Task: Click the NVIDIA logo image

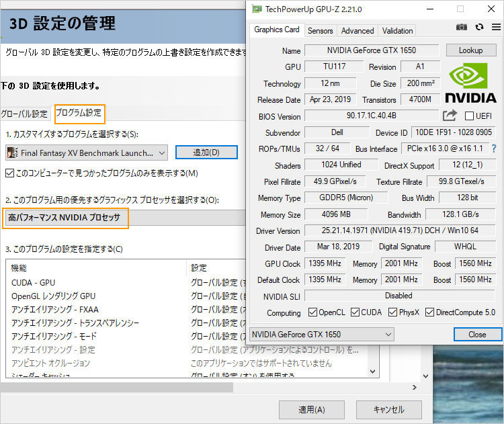Action: point(471,85)
